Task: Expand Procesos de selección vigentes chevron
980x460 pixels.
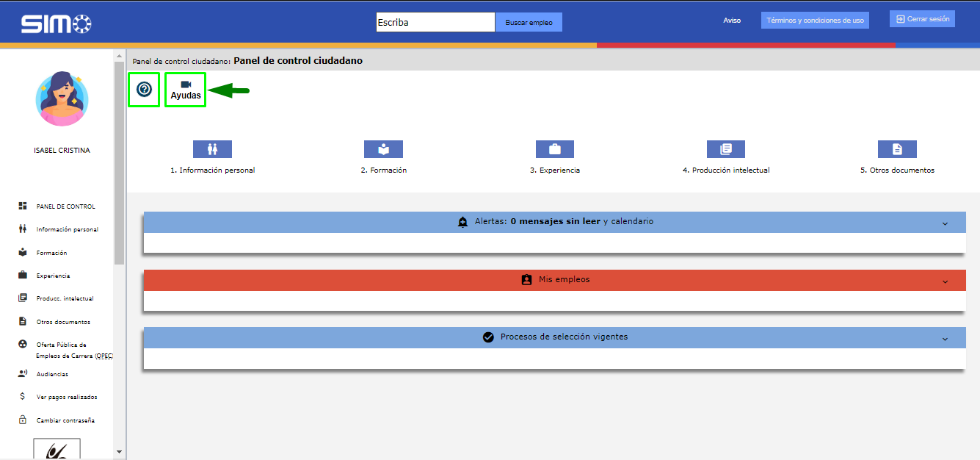Action: (x=945, y=339)
